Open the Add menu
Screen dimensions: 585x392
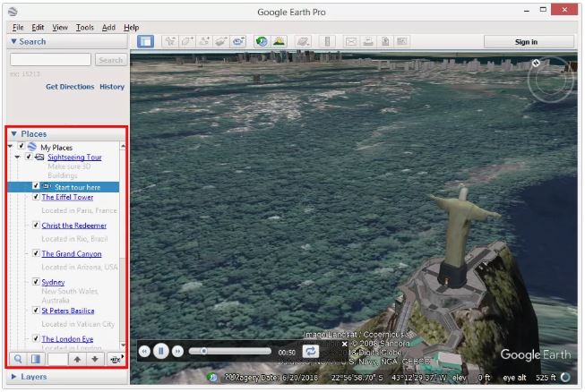click(x=108, y=27)
